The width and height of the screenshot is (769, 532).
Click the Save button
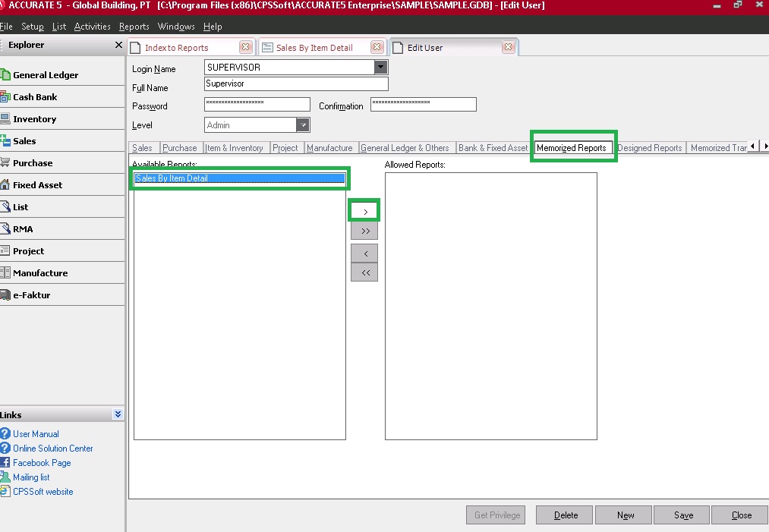point(683,515)
